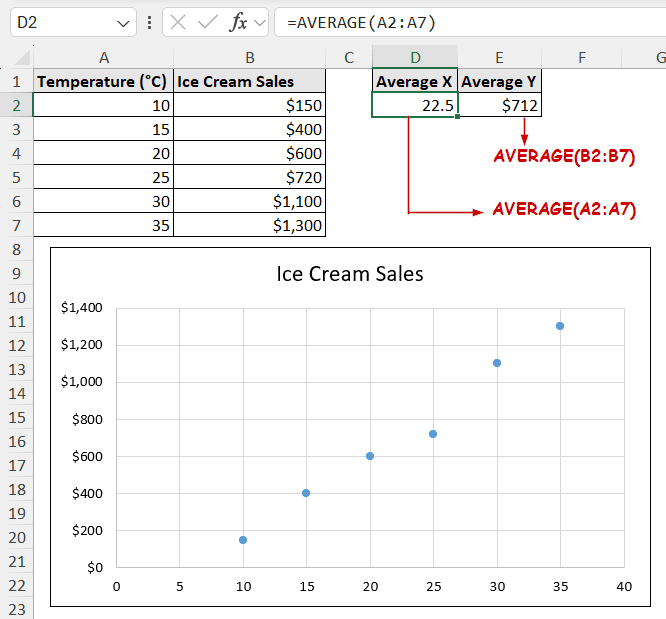Click the chart title Ice Cream Sales
Viewport: 666px width, 619px height.
(x=350, y=274)
